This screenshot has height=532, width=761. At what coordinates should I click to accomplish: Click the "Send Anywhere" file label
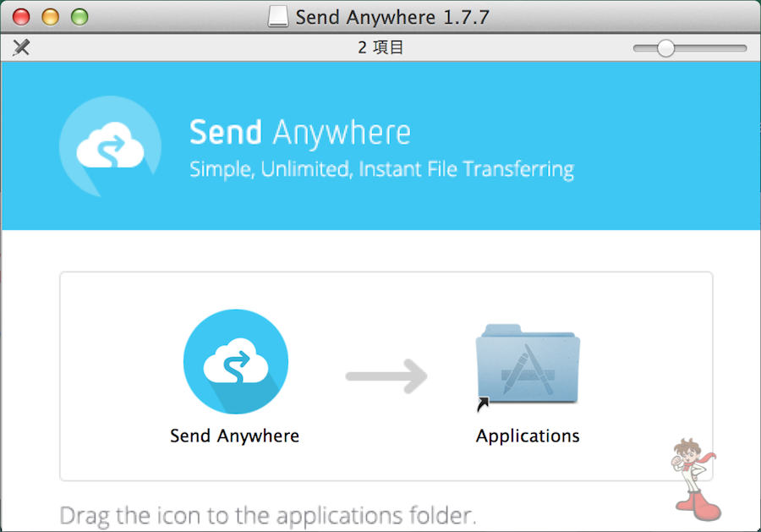point(234,436)
